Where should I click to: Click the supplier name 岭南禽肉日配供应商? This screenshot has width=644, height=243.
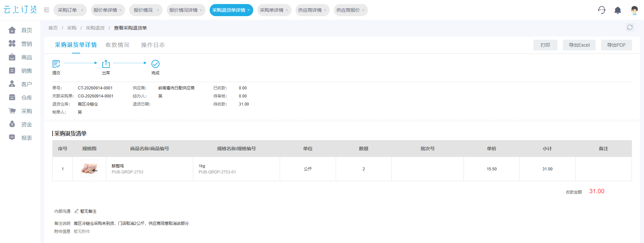(x=176, y=88)
